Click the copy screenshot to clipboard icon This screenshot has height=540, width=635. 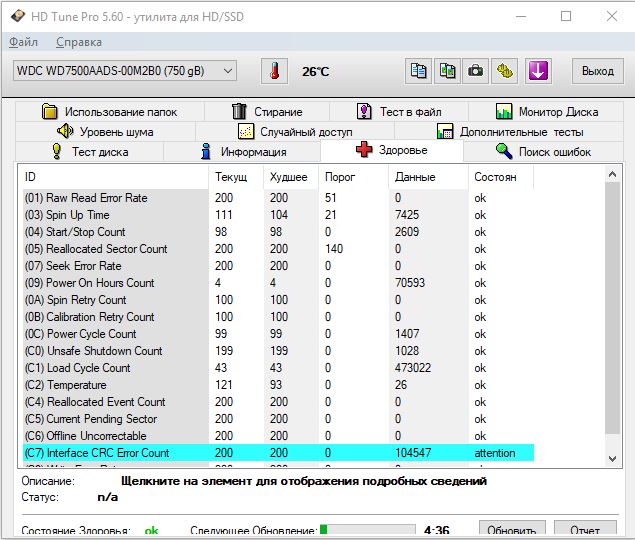pos(447,71)
